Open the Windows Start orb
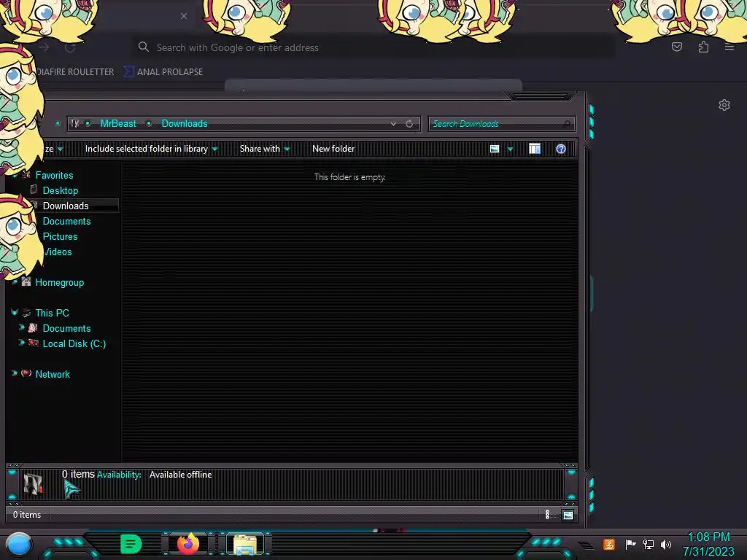Screen dimensions: 747x560 pos(19,545)
